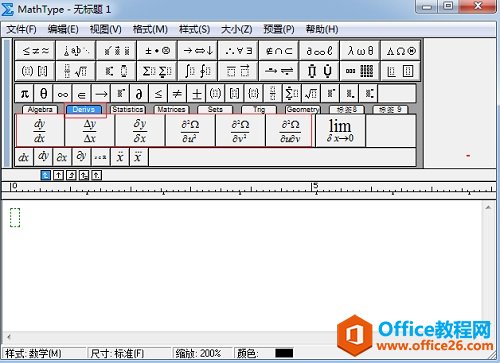Open the uppercase Greek letters palette
Viewport: 500px width, 363px height.
tap(401, 51)
